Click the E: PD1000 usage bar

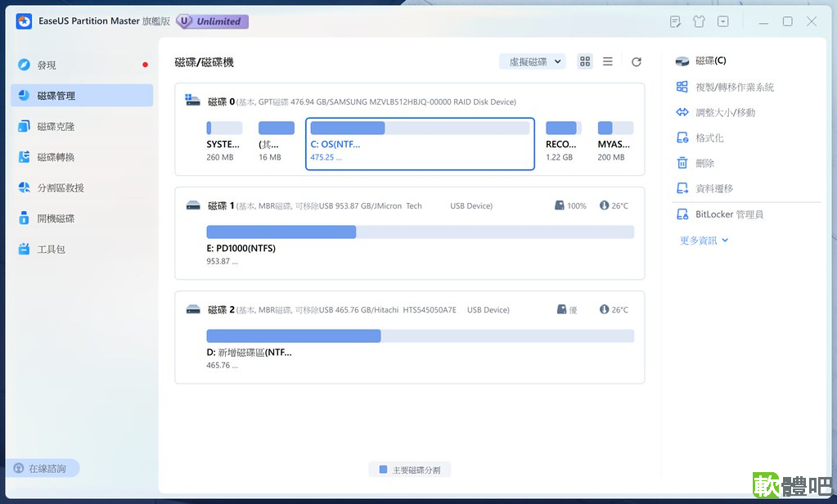(420, 232)
